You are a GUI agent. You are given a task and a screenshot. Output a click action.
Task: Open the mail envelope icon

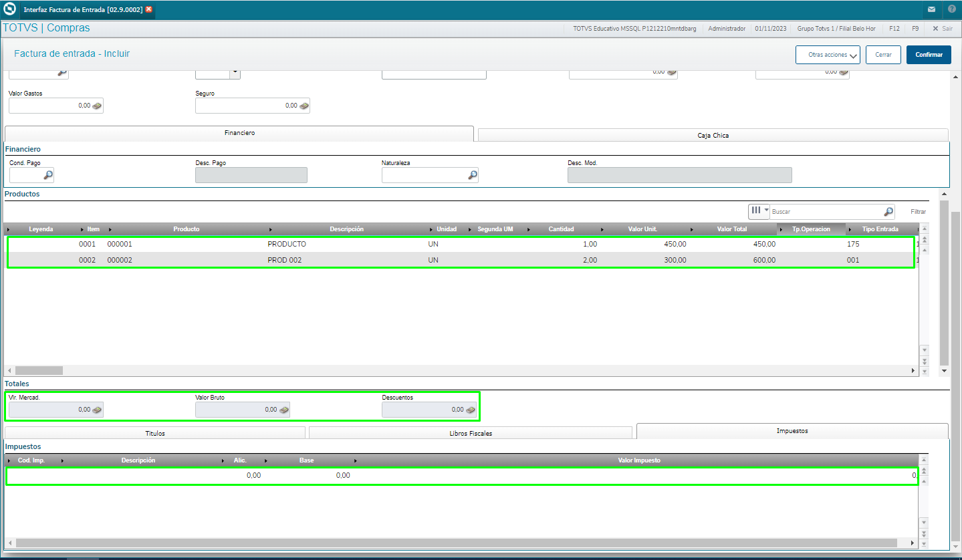click(931, 9)
